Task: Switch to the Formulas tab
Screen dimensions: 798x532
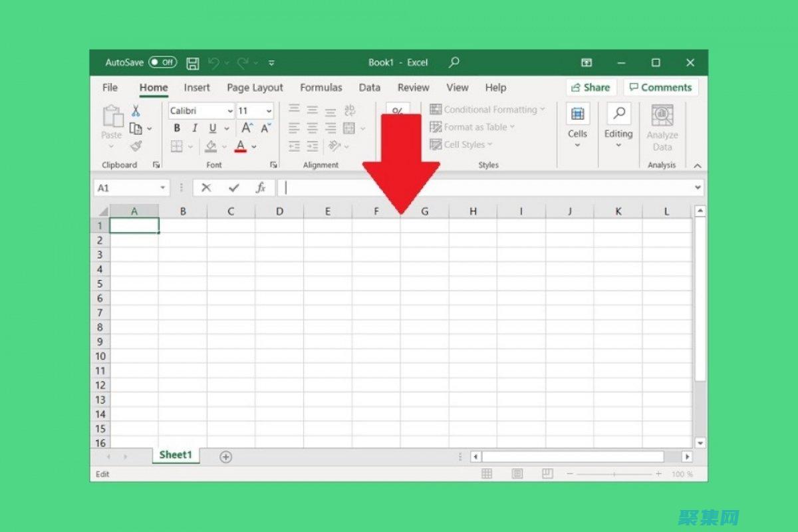Action: pos(321,88)
